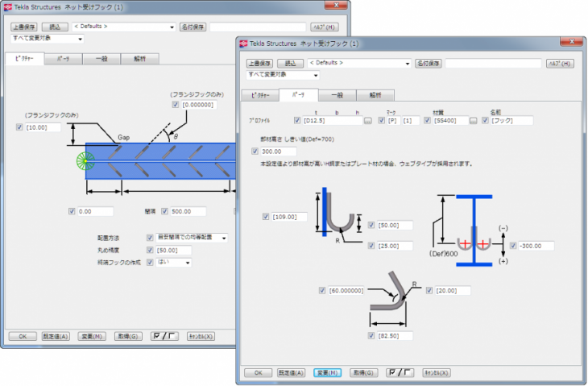Screen dimensions: 588x386
Task: Toggle checkbox beside 500.00 spacing field
Action: click(164, 211)
